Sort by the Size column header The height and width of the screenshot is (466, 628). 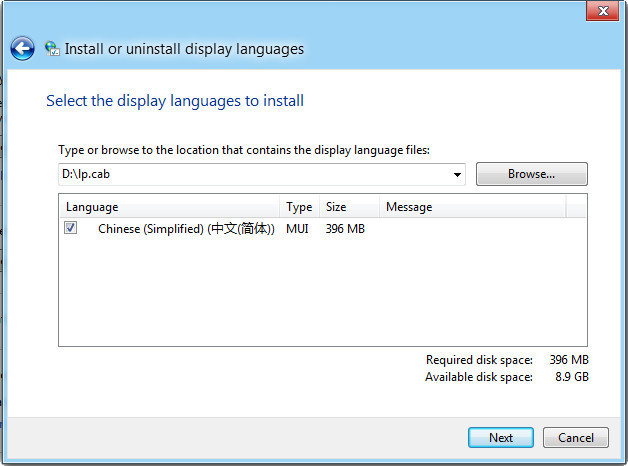click(x=349, y=207)
